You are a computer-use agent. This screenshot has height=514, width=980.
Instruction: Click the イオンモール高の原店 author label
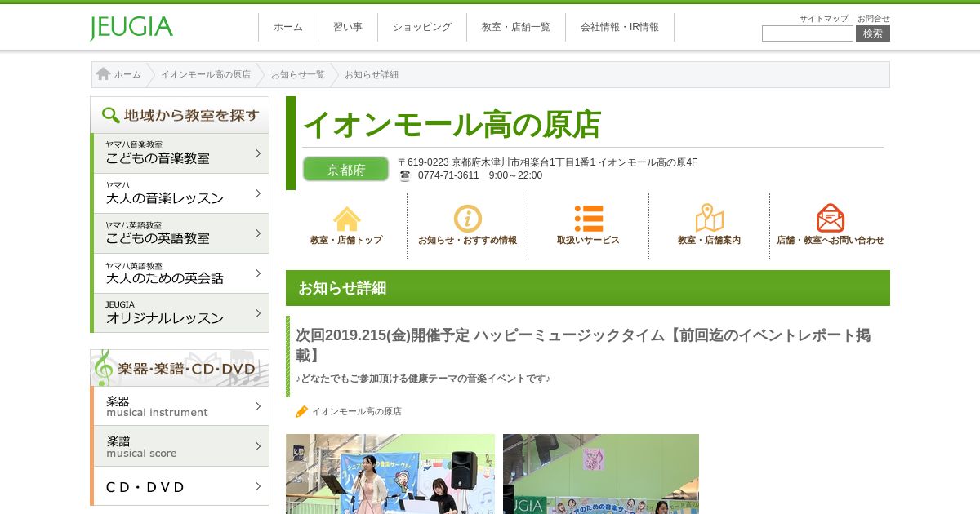357,411
